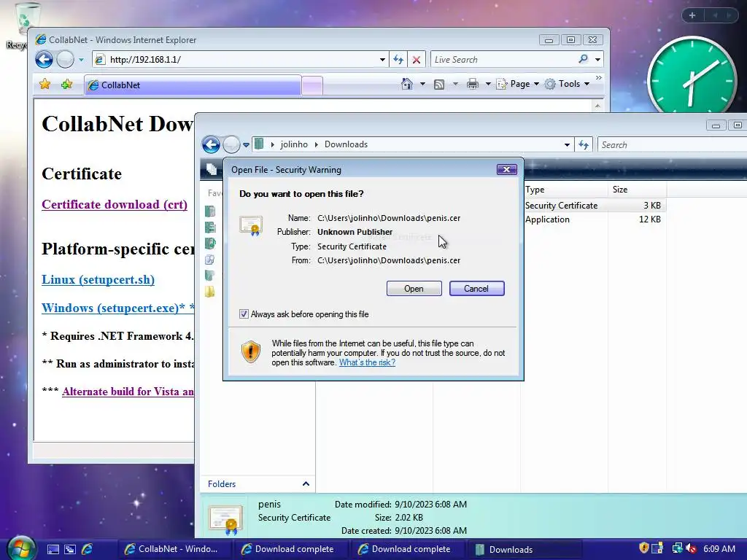747x560 pixels.
Task: Click the network icon in the system tray
Action: pos(677,548)
